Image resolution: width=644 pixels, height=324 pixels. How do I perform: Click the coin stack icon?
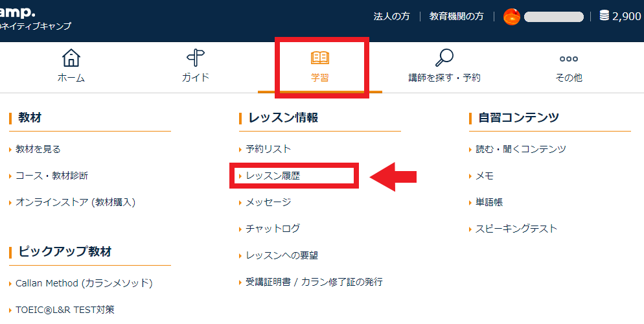(x=604, y=16)
